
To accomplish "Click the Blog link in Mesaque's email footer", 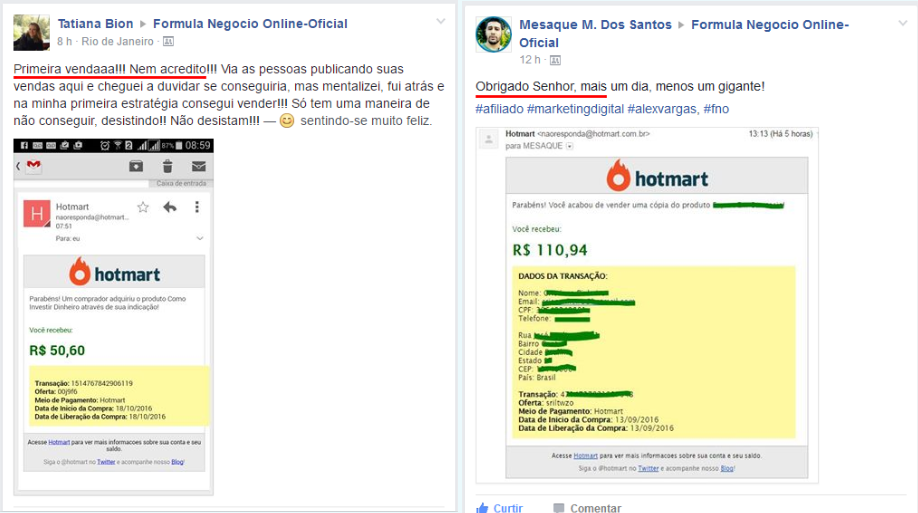I will [x=727, y=468].
